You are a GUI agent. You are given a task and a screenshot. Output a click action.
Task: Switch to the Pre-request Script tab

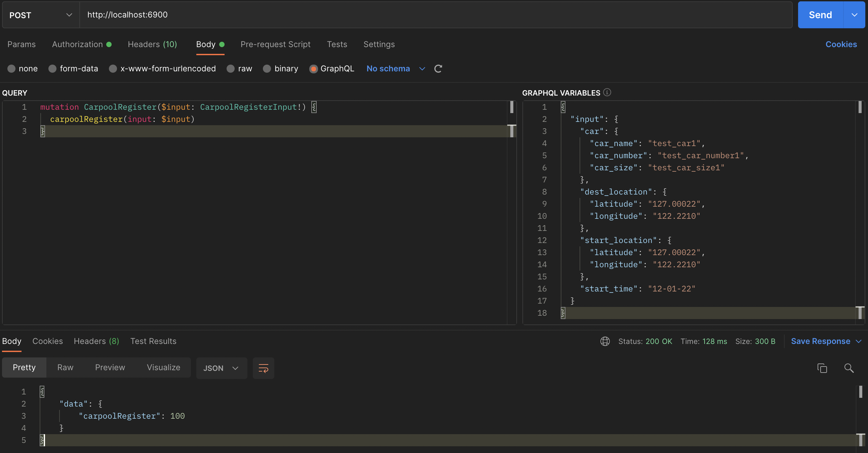pos(275,44)
